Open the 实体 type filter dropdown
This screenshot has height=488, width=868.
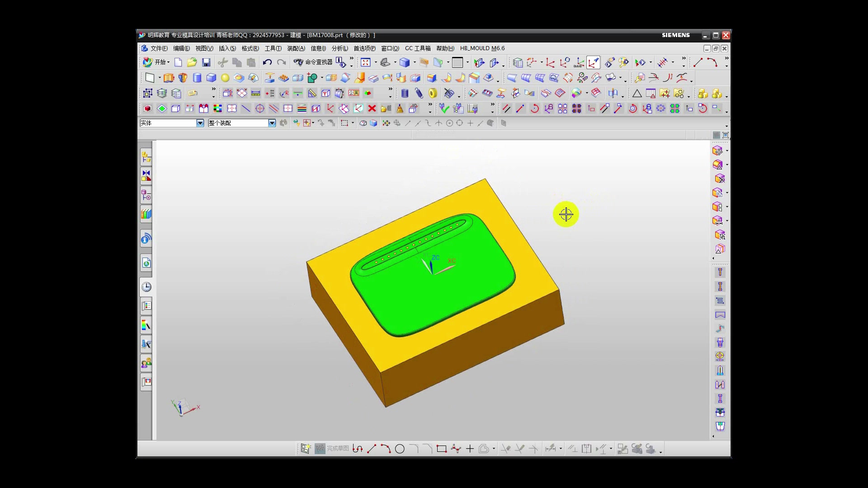(200, 123)
